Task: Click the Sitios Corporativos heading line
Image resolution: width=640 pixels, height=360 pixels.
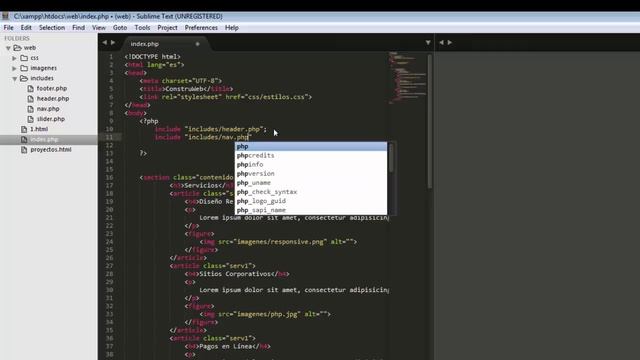Action: coord(237,274)
